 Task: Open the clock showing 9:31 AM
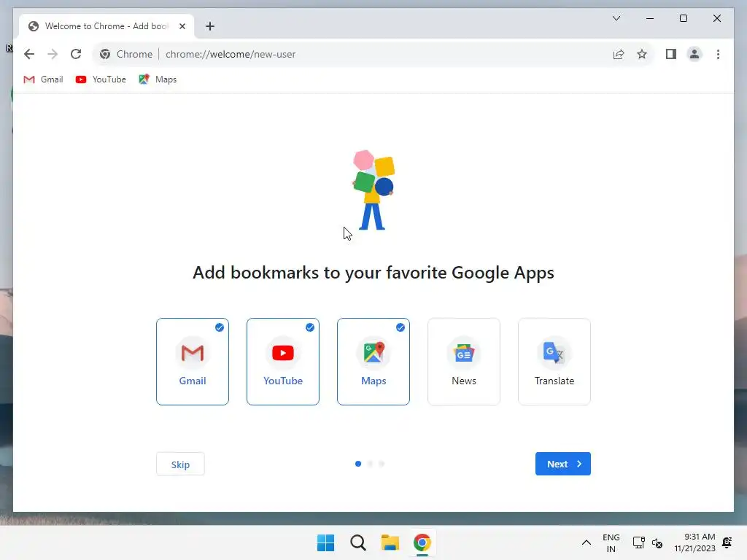click(x=695, y=542)
